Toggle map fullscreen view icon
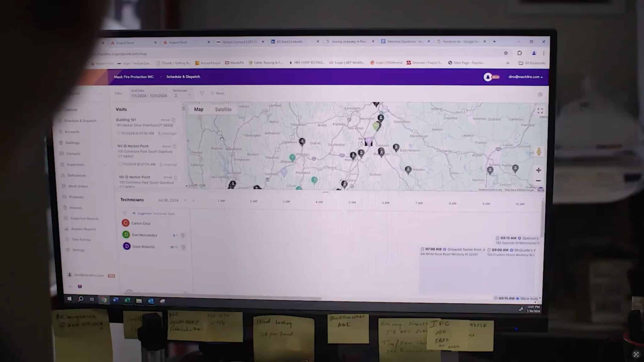The height and width of the screenshot is (362, 644). pos(540,111)
